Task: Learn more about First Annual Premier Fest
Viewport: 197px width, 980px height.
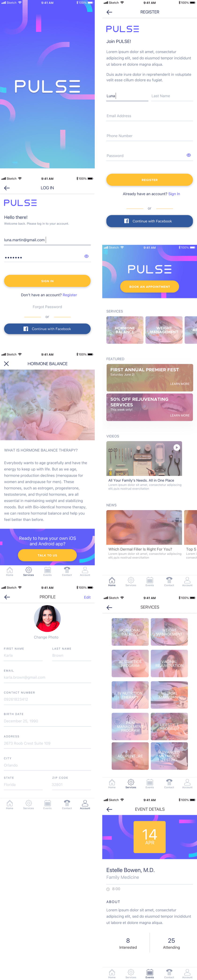Action: click(x=179, y=384)
